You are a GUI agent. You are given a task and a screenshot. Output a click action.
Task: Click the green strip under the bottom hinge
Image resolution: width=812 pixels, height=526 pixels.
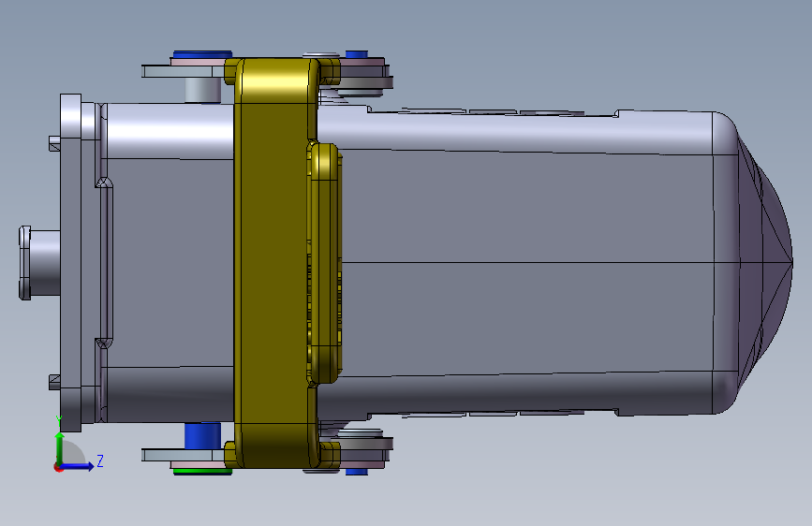click(202, 471)
